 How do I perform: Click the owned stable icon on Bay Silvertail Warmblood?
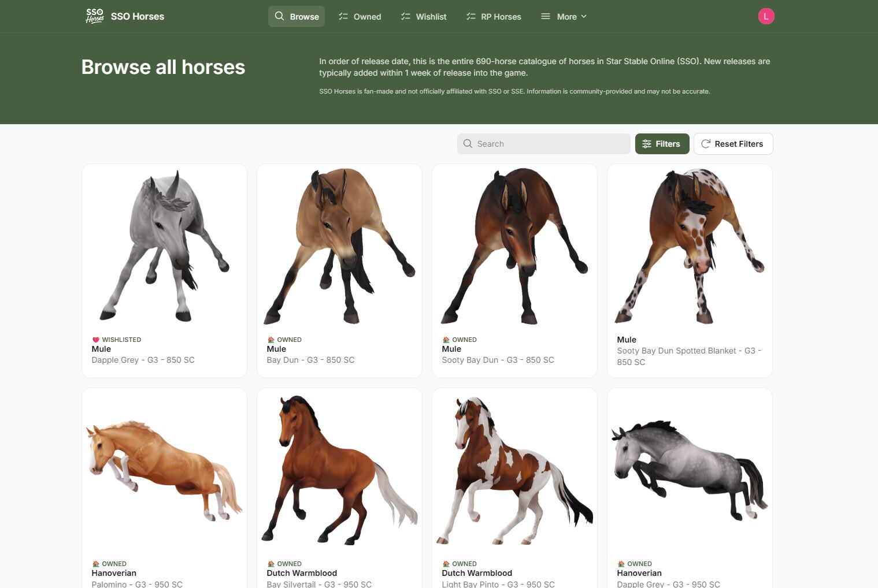click(x=271, y=564)
